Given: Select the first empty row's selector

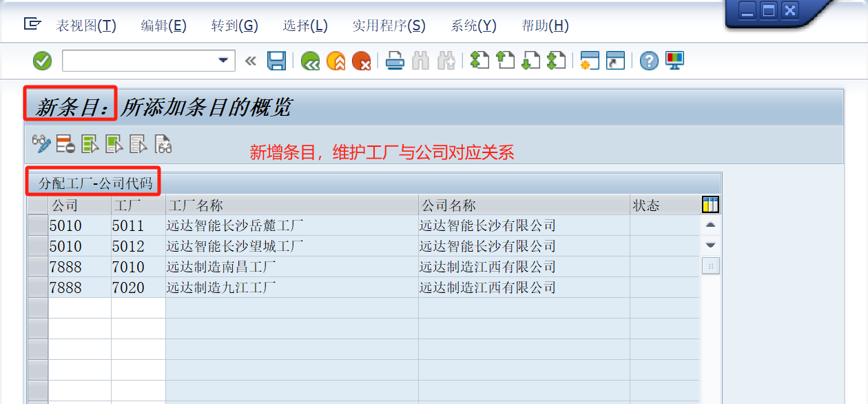Looking at the screenshot, I should coord(38,308).
